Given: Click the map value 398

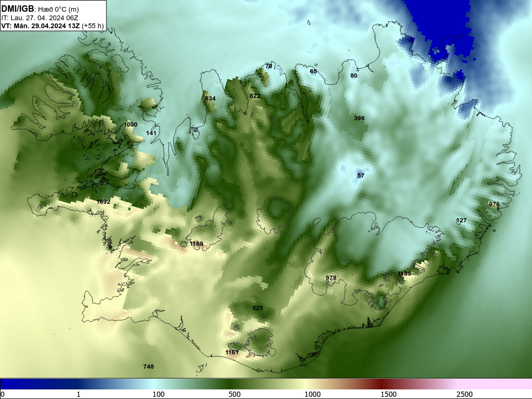Looking at the screenshot, I should (359, 118).
